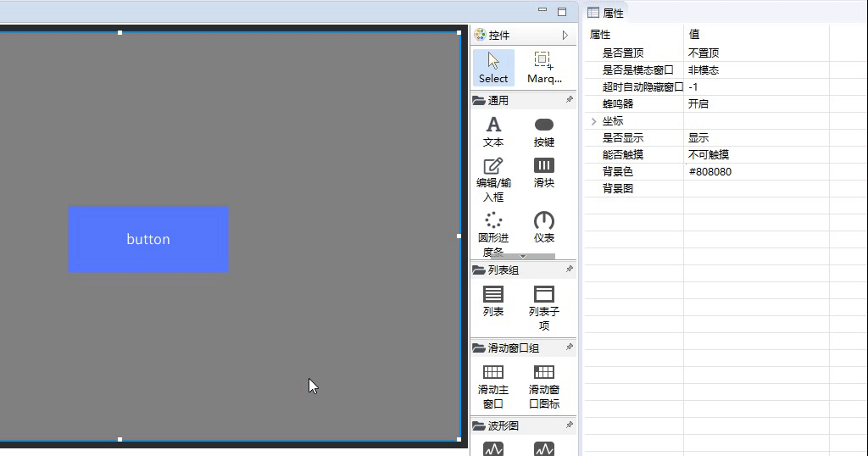Select the 能否触摸 property name
Viewport: 868px width, 456px height.
(x=623, y=155)
